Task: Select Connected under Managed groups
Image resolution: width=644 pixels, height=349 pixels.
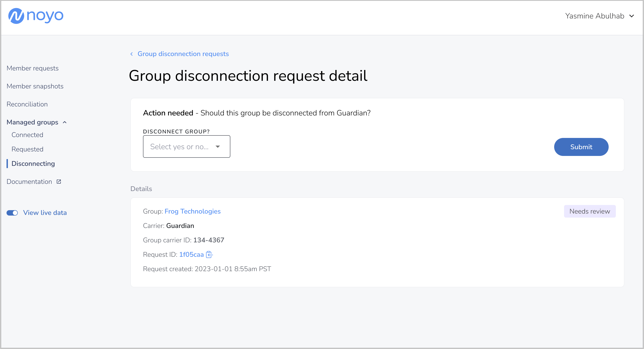Action: pyautogui.click(x=27, y=135)
